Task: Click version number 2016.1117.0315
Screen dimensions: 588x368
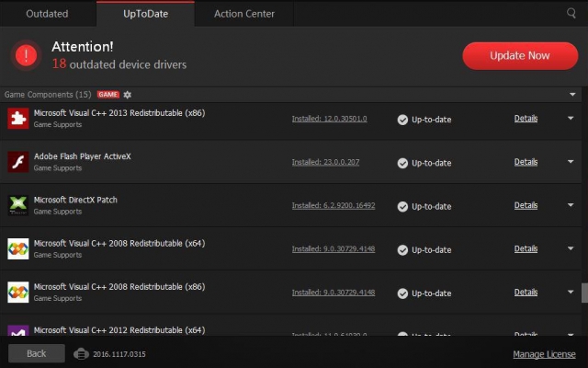Action: click(119, 354)
